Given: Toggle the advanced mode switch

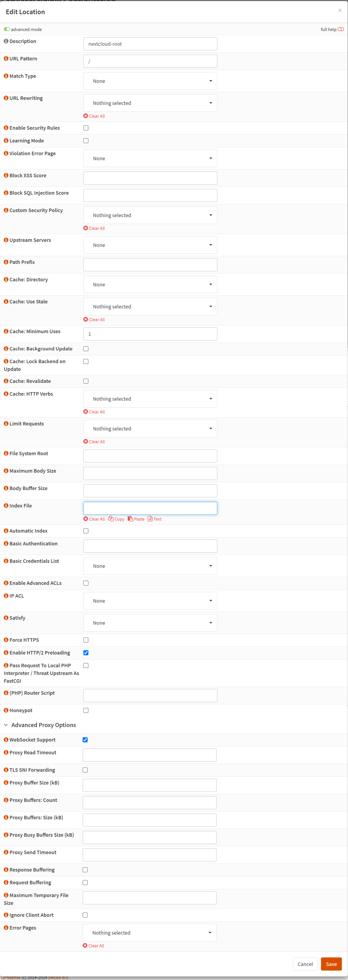Looking at the screenshot, I should click(7, 29).
